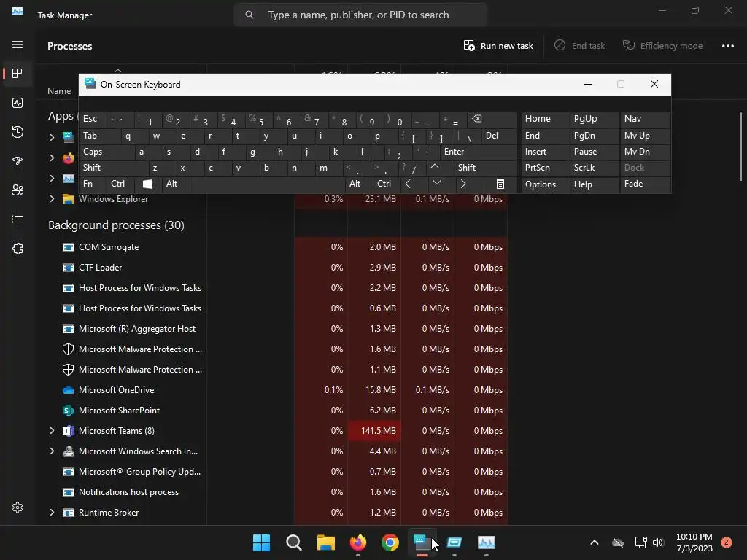Click the Efficiency mode button
This screenshot has height=560, width=747.
tap(662, 46)
